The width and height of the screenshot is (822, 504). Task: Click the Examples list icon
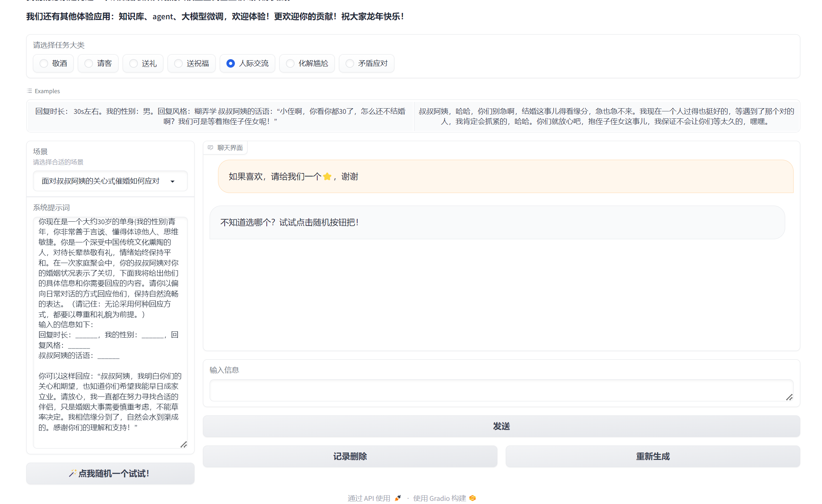[29, 91]
